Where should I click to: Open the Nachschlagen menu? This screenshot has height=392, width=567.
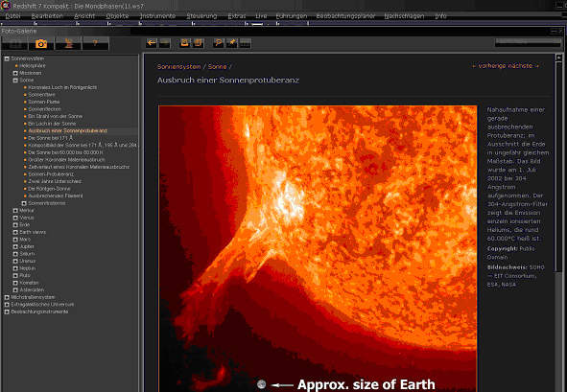(404, 16)
